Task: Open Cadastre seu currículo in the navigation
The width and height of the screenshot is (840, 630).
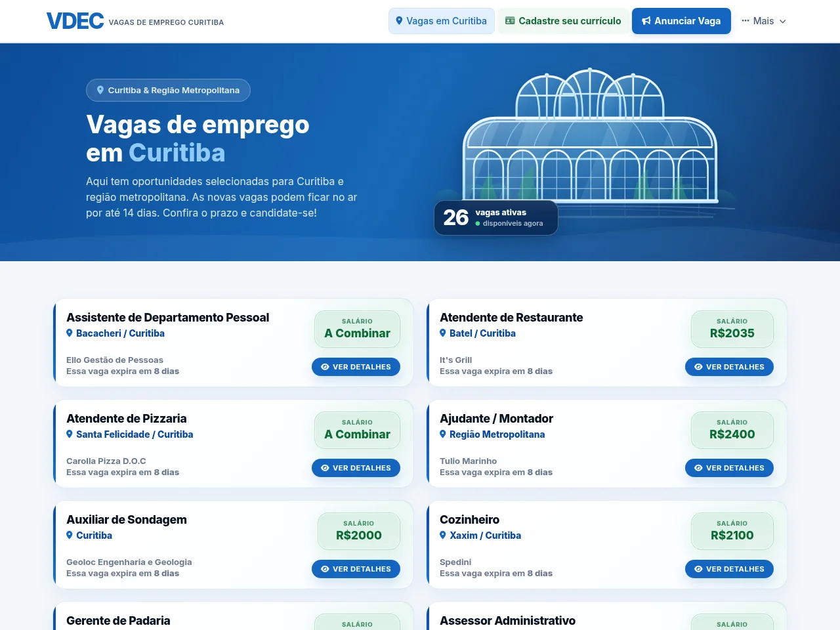Action: click(563, 21)
